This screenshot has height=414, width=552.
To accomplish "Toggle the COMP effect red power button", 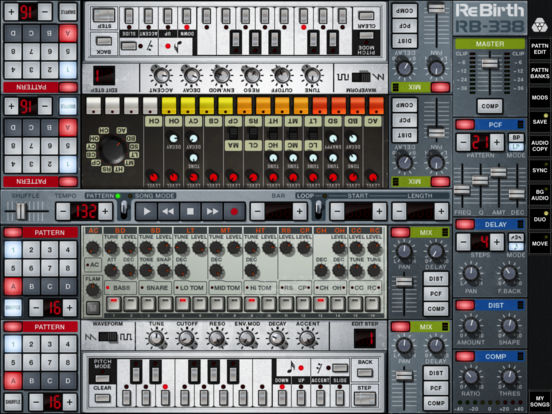I will point(465,356).
